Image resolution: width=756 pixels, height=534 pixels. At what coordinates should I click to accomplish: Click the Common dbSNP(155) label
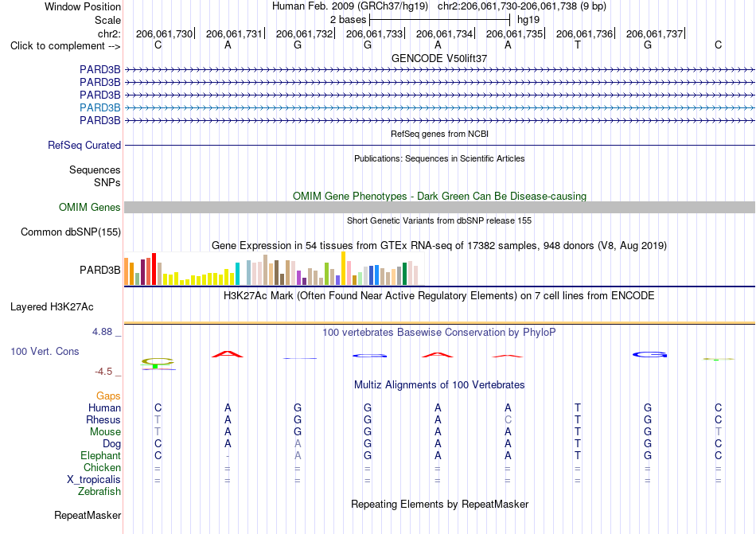pyautogui.click(x=70, y=232)
